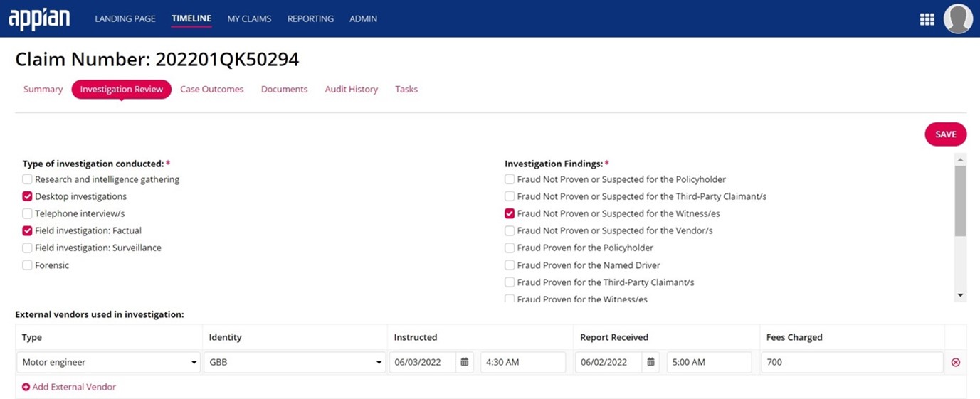Remove the Motor engineer vendor row

pyautogui.click(x=956, y=362)
